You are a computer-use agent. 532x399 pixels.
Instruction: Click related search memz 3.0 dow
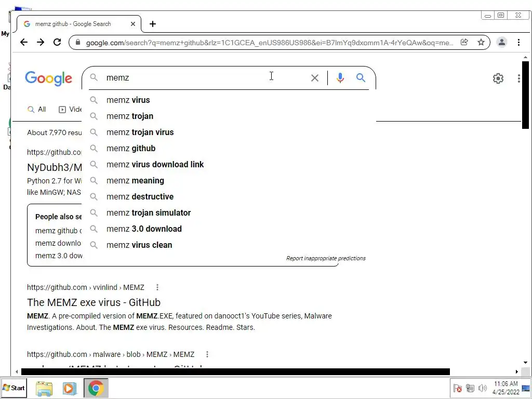coord(59,256)
